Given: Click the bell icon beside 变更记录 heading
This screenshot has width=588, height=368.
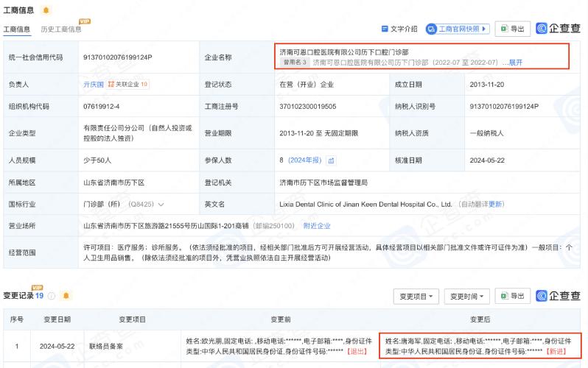Looking at the screenshot, I should pyautogui.click(x=66, y=296).
